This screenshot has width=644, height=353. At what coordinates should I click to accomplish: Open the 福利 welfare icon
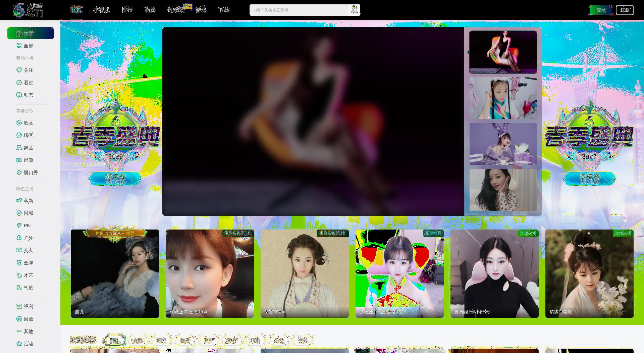tap(19, 306)
